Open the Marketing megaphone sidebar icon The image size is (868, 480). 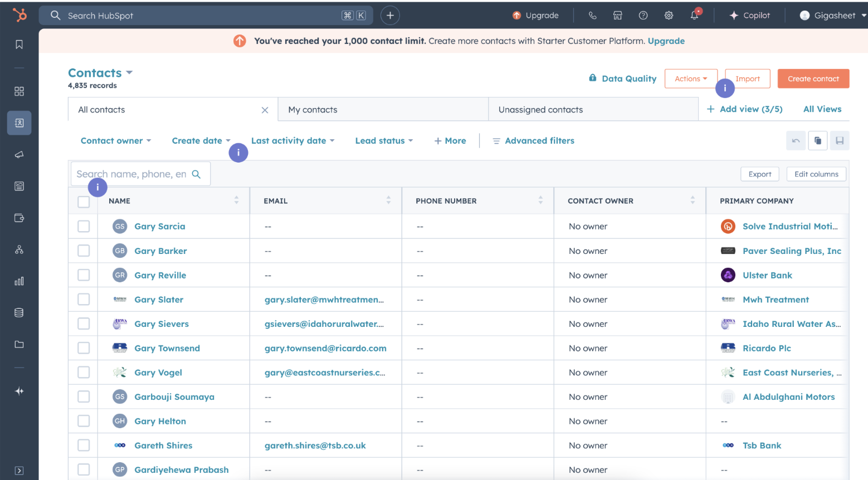pyautogui.click(x=19, y=154)
